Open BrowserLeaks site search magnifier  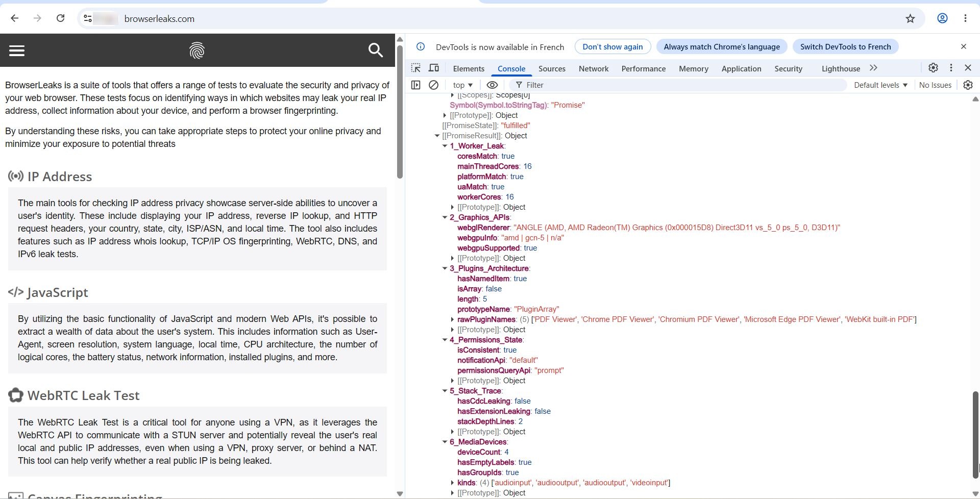(x=376, y=50)
